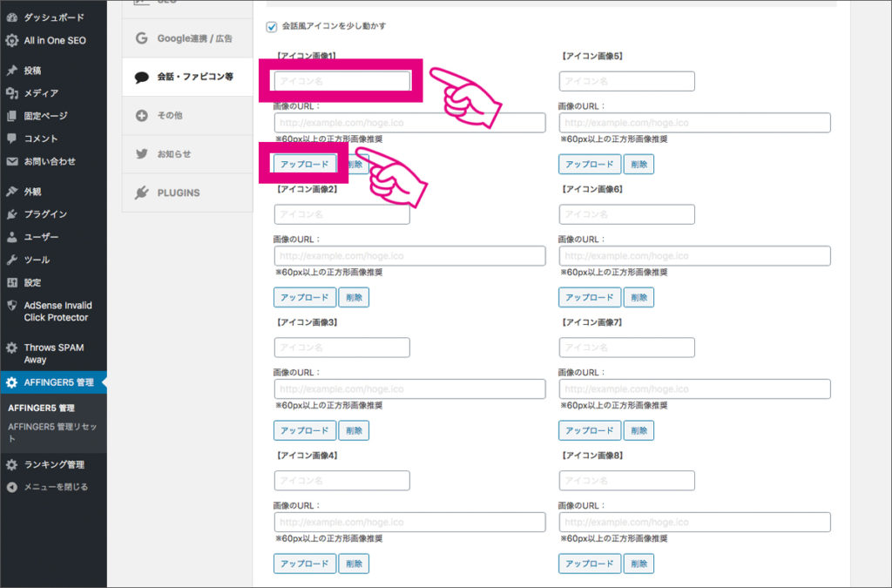Image resolution: width=892 pixels, height=588 pixels.
Task: Click the ランキング管理 sidebar icon
Action: [10, 464]
